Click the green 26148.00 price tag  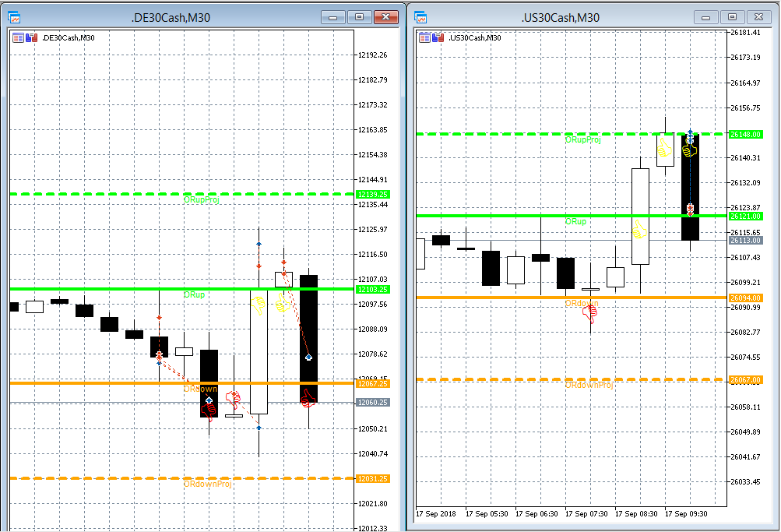point(746,135)
